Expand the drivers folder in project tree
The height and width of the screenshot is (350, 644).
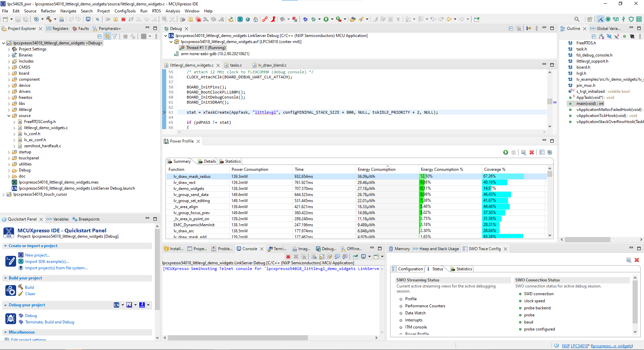pos(9,91)
